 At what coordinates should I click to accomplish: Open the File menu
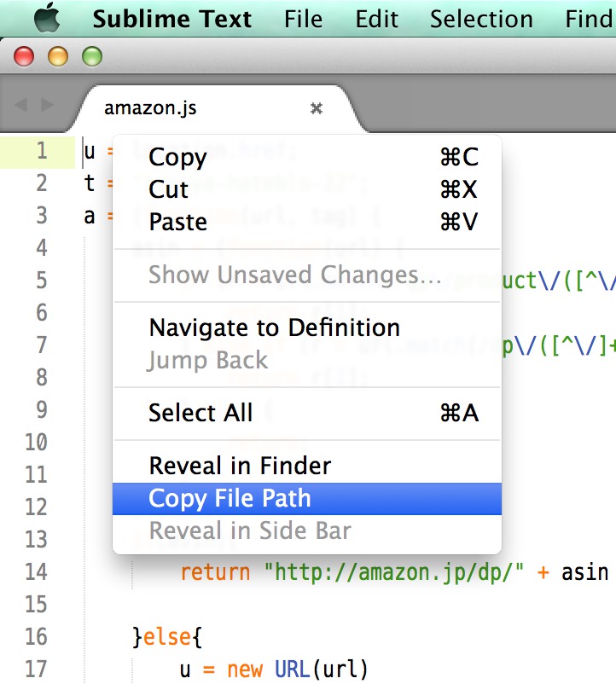pyautogui.click(x=303, y=20)
